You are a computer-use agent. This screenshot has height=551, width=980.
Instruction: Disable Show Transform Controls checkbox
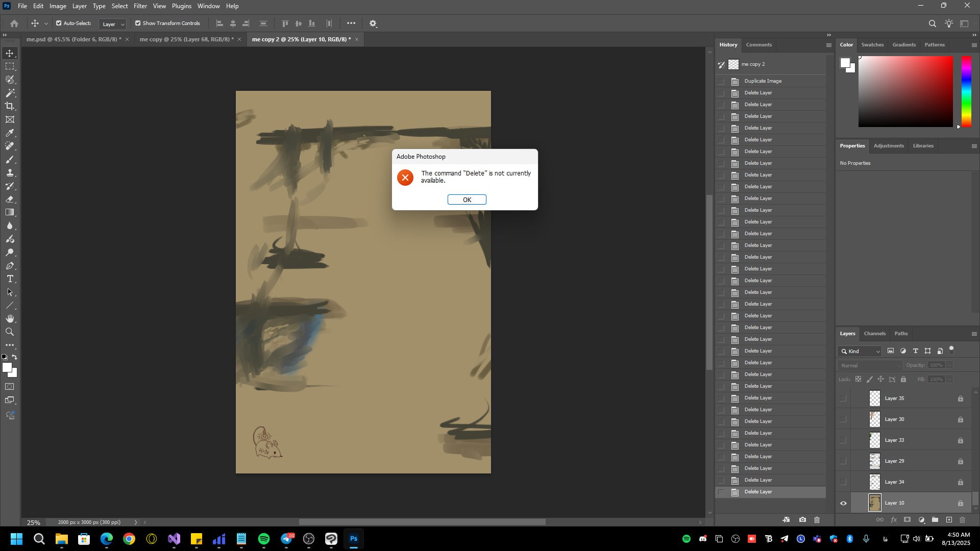point(138,23)
